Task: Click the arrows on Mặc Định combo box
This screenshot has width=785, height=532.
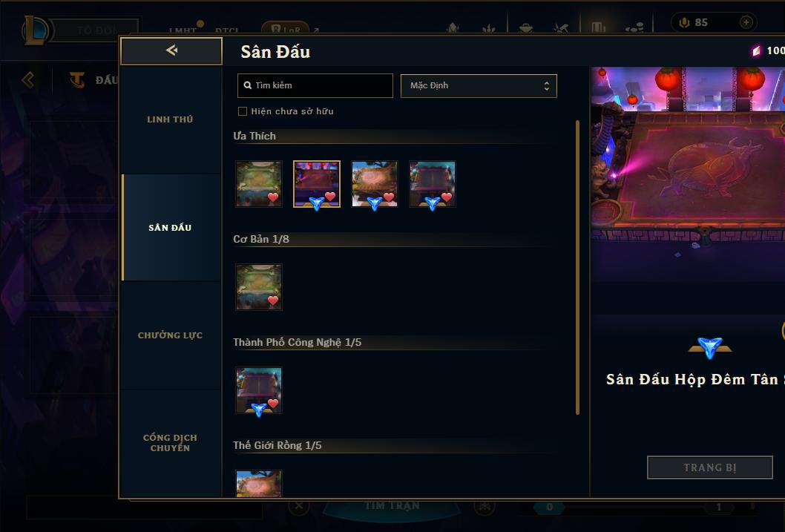Action: (547, 85)
